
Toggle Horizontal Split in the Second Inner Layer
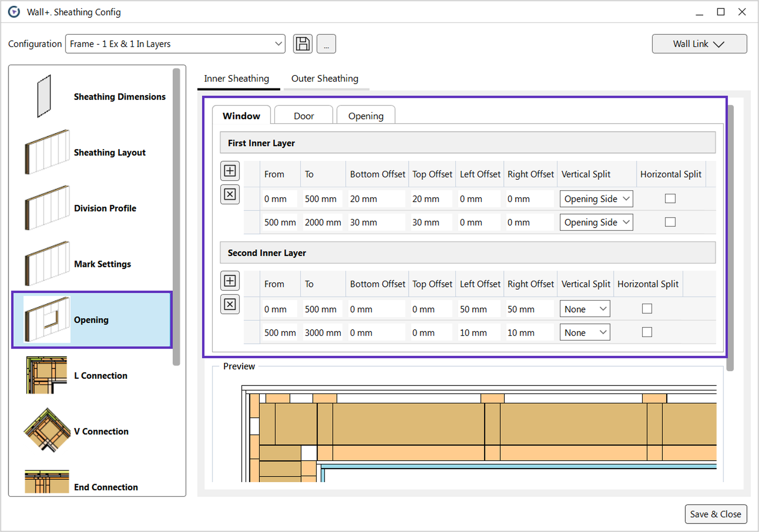pyautogui.click(x=647, y=309)
